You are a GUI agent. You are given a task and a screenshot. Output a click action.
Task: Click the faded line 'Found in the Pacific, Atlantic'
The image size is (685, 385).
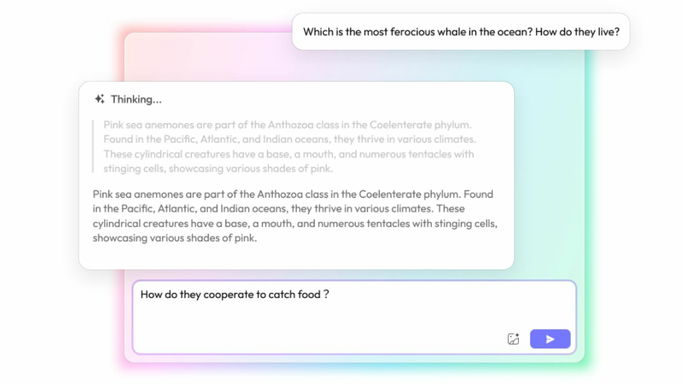pyautogui.click(x=289, y=139)
